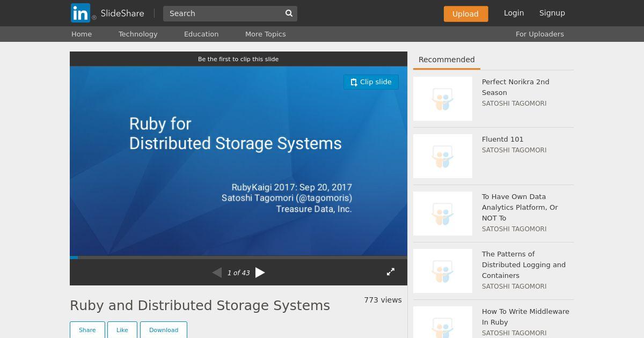Click the orange Upload button

pyautogui.click(x=466, y=14)
